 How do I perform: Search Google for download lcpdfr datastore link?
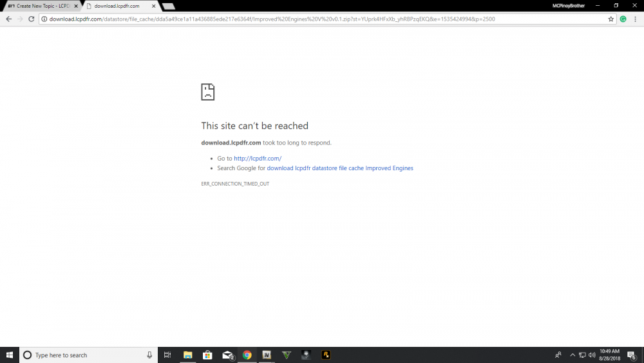click(x=340, y=168)
